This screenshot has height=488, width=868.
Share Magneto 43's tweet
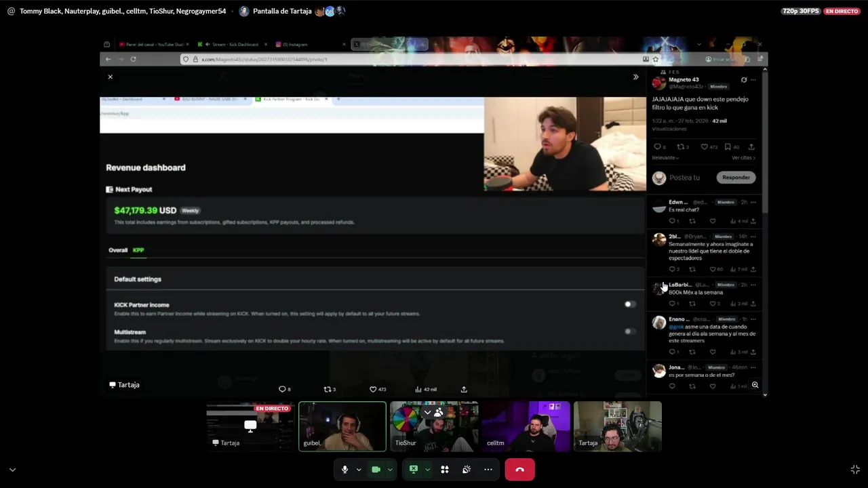pos(751,146)
